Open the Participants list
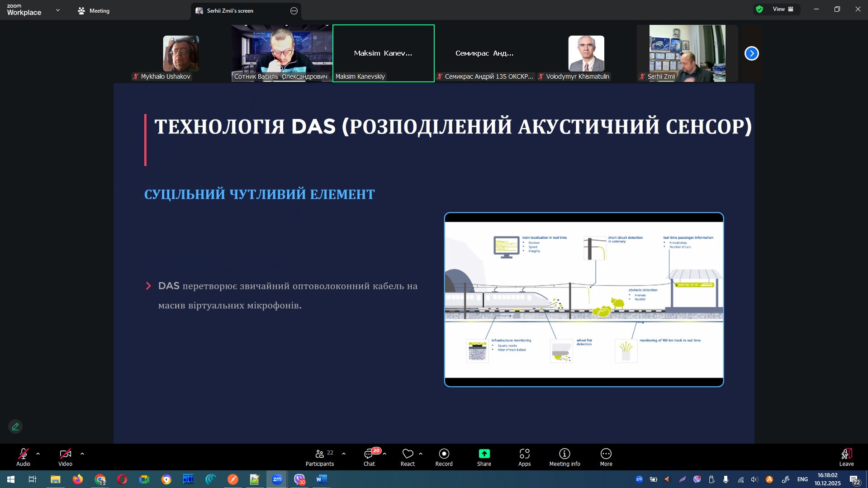Viewport: 868px width, 488px height. 319,457
